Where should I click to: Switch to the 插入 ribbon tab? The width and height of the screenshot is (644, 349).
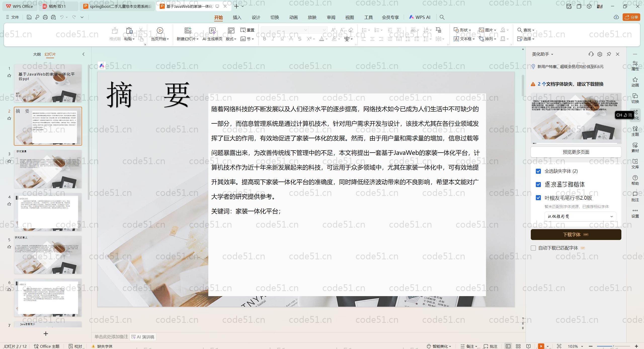pos(237,17)
